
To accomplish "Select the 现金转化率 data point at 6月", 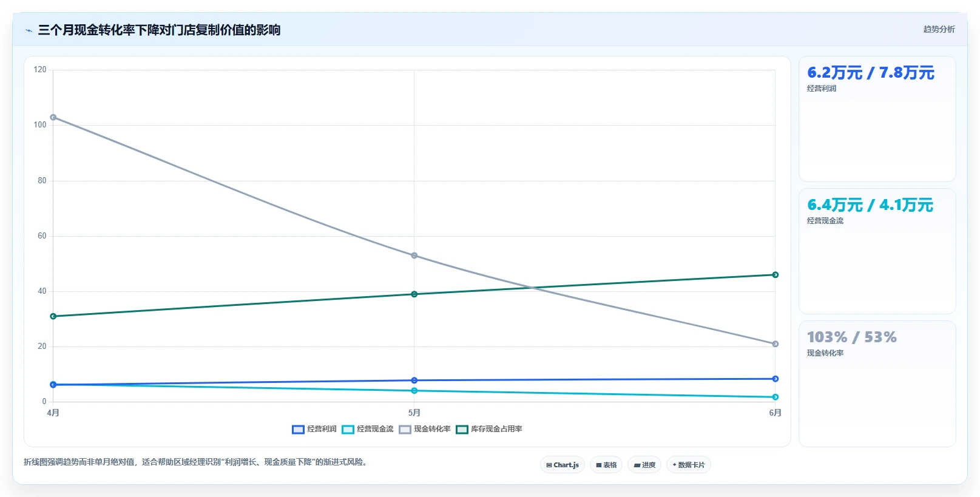I will tap(776, 344).
